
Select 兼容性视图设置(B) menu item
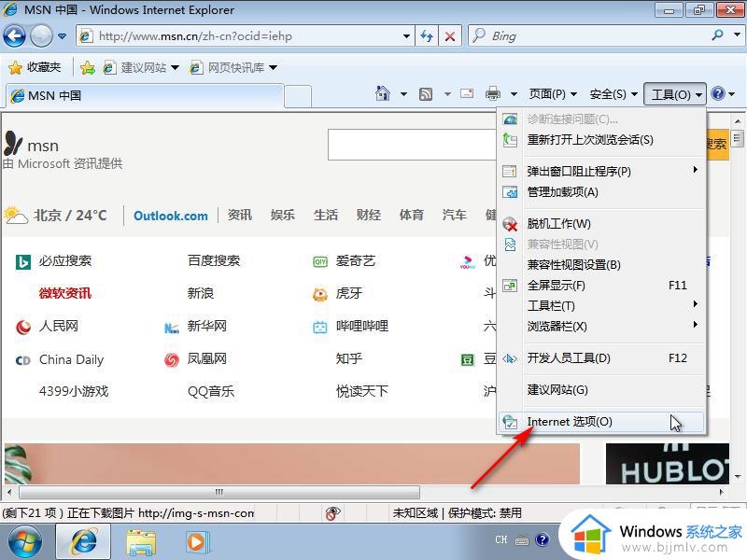(x=601, y=264)
